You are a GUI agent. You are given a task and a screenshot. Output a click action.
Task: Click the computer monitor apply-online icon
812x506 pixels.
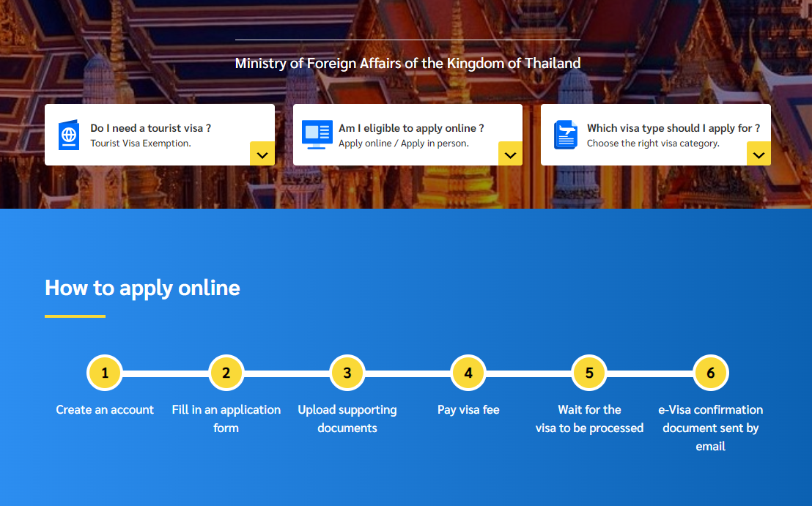(x=317, y=135)
